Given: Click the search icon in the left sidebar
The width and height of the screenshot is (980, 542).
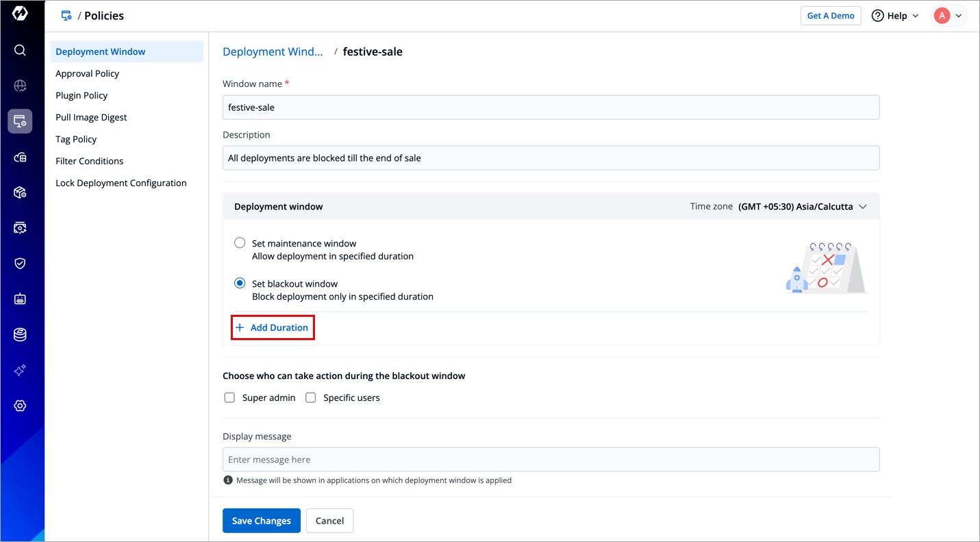Looking at the screenshot, I should pyautogui.click(x=20, y=50).
